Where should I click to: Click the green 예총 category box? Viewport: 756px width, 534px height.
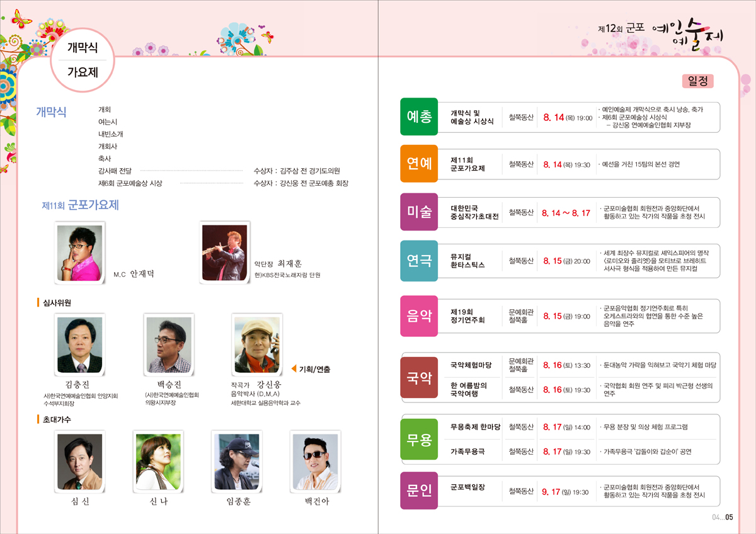pos(419,116)
